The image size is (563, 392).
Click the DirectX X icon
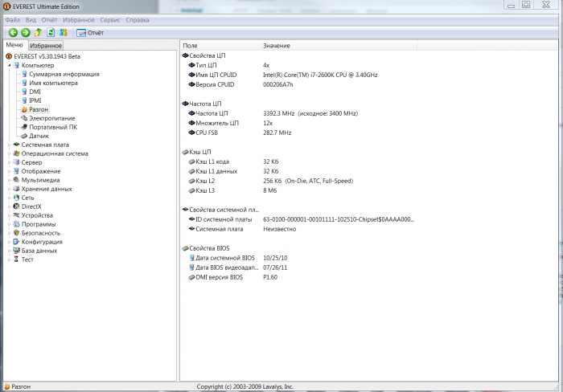click(x=16, y=206)
